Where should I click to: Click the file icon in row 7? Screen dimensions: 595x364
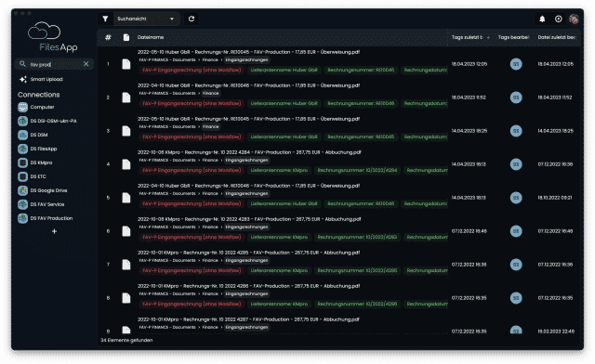pos(126,265)
